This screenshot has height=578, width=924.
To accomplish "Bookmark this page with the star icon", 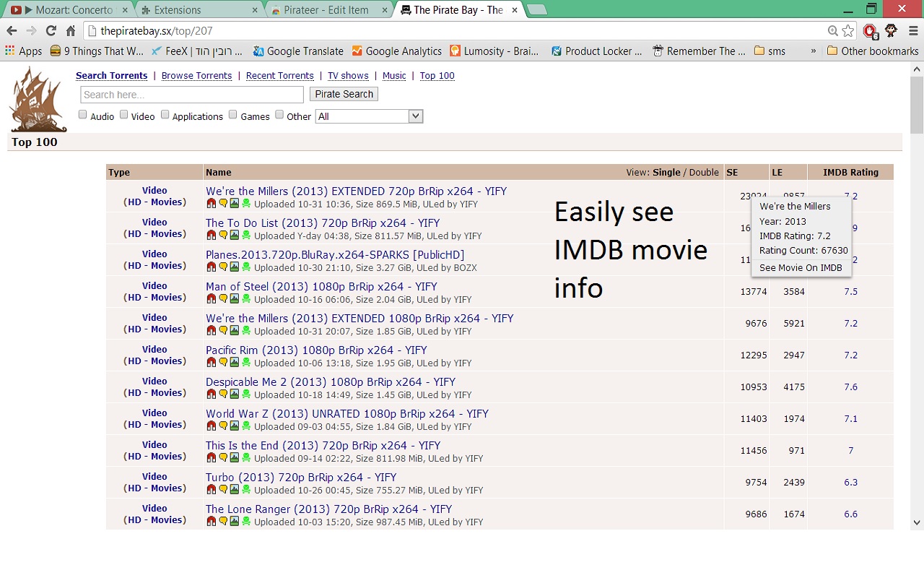I will point(848,31).
